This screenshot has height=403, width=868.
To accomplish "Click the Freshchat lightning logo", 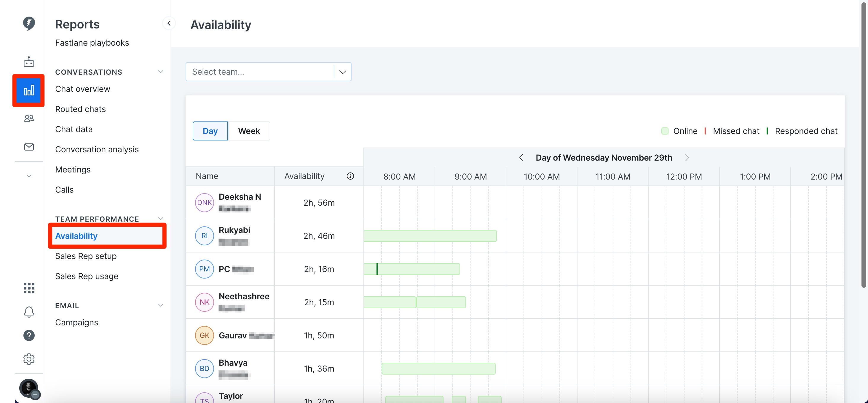I will tap(29, 24).
